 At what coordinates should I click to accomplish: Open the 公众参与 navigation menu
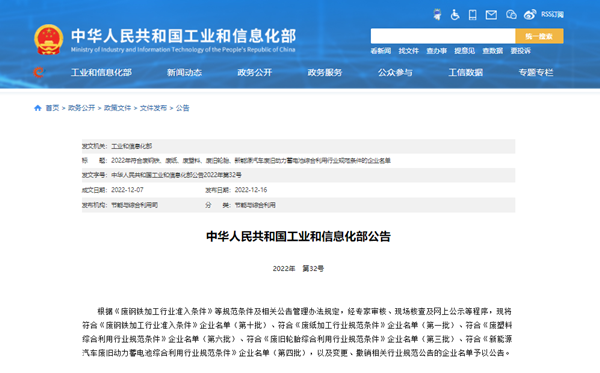tap(395, 72)
